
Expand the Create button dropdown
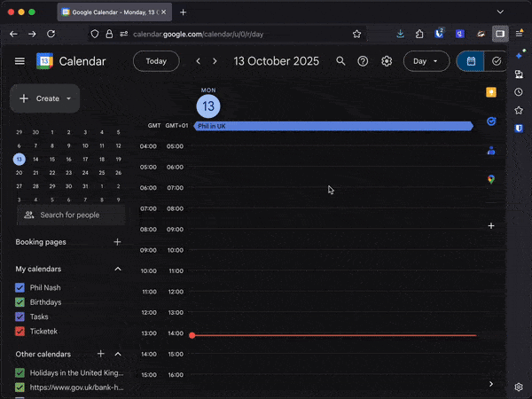point(68,98)
